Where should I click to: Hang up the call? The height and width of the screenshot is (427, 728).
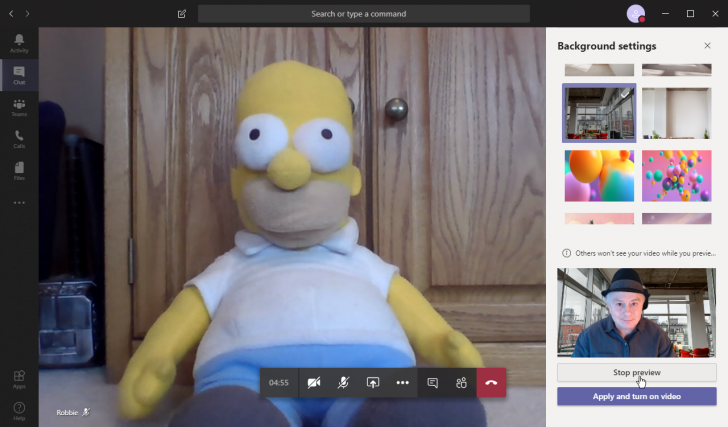(491, 382)
